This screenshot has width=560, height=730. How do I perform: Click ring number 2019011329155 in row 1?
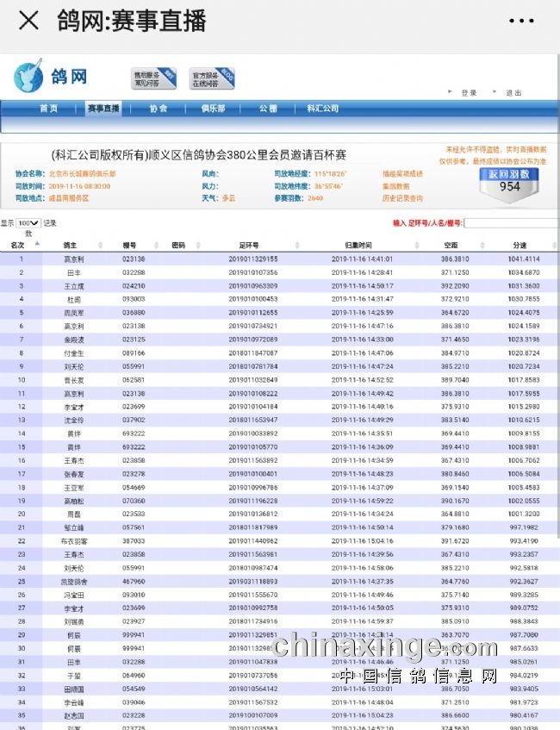[x=252, y=259]
